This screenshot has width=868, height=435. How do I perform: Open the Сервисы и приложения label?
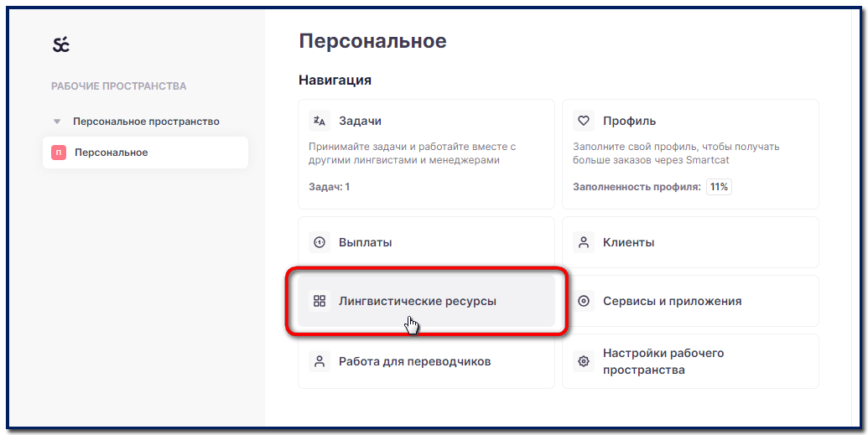672,301
